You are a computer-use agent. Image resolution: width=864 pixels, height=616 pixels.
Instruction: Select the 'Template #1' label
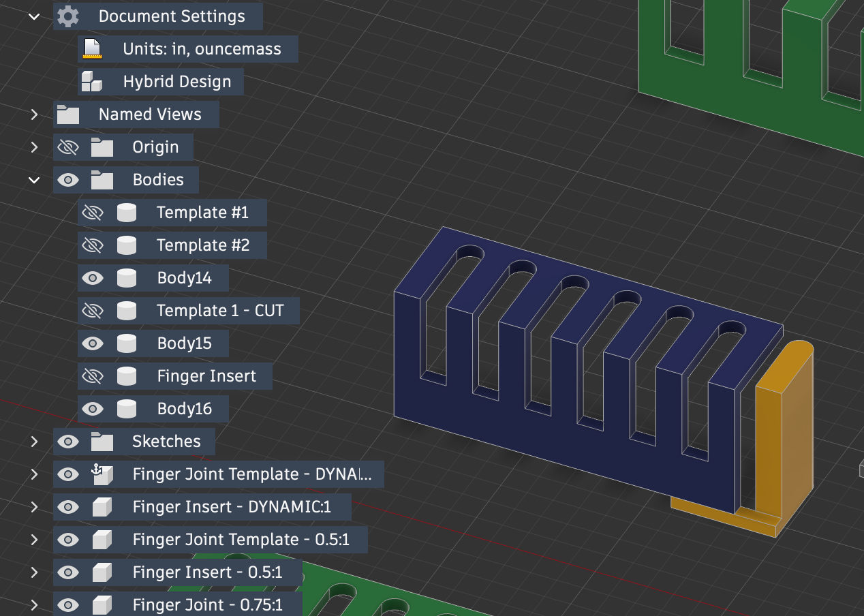point(202,213)
